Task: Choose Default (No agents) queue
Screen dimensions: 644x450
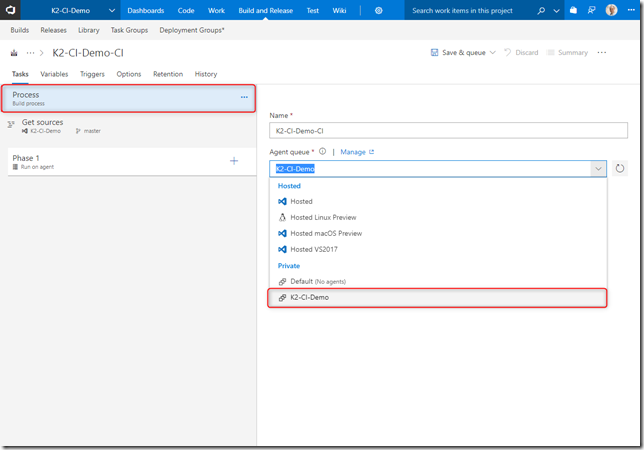Action: click(438, 281)
